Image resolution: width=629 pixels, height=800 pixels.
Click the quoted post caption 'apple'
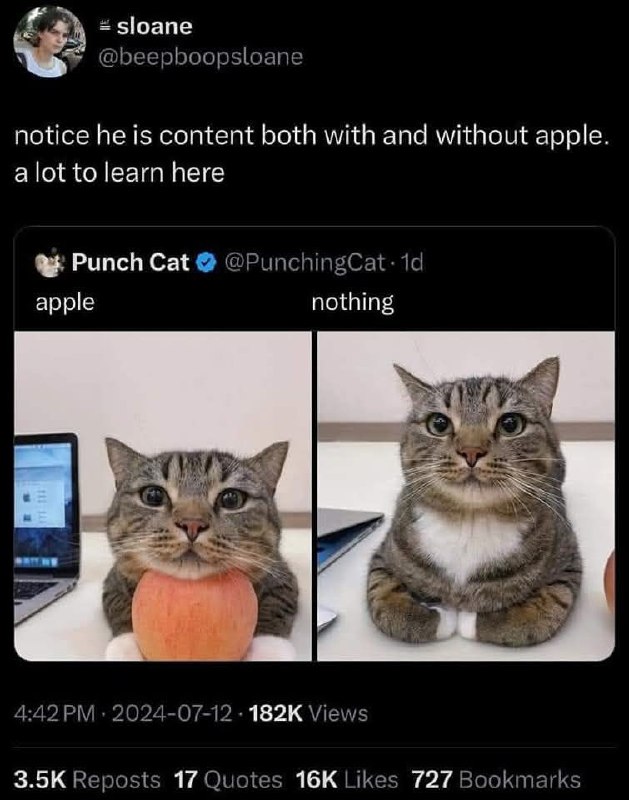pos(65,302)
